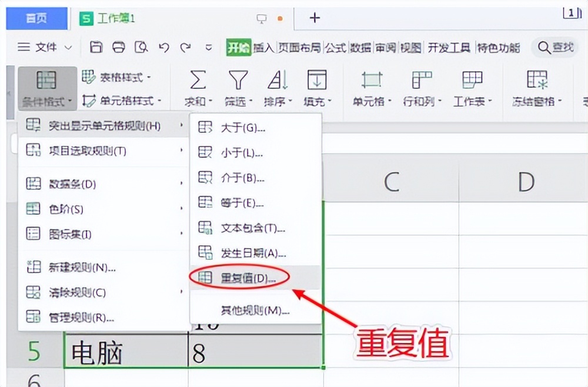Switch to the 首页 home tab

pos(36,18)
